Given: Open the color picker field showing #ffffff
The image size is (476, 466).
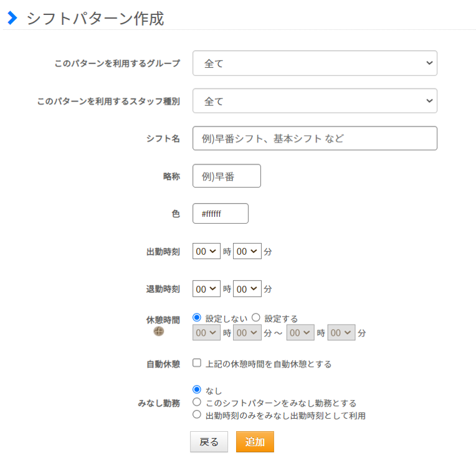Looking at the screenshot, I should 221,214.
